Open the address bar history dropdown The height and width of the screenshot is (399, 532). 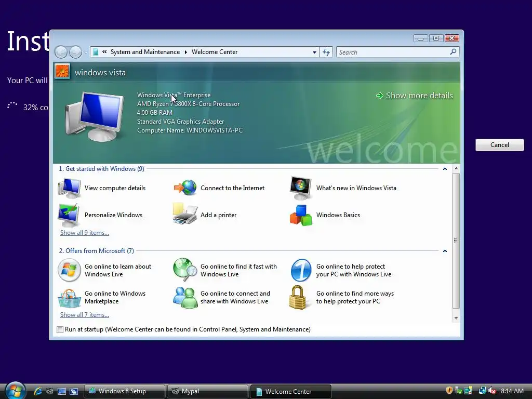coord(314,52)
